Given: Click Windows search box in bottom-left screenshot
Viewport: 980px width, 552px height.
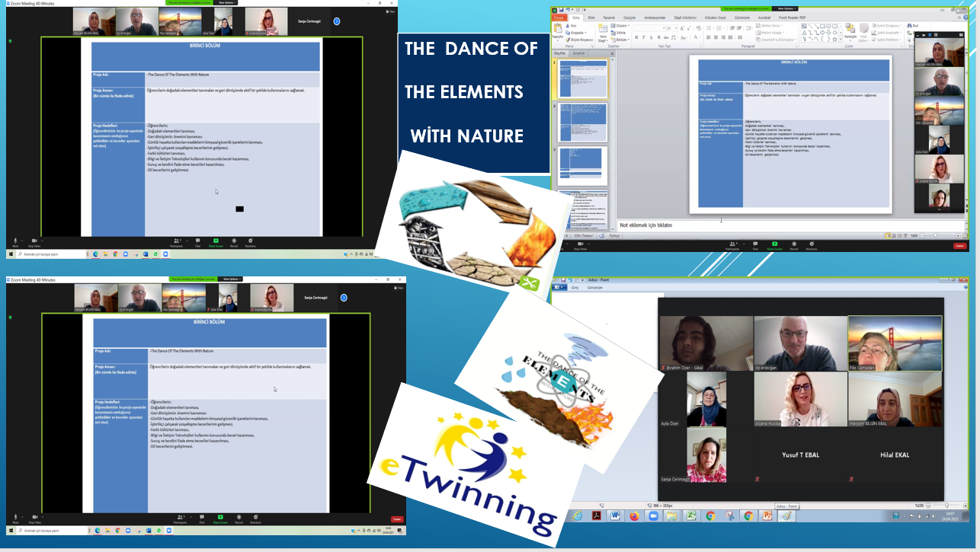Looking at the screenshot, I should (x=53, y=531).
